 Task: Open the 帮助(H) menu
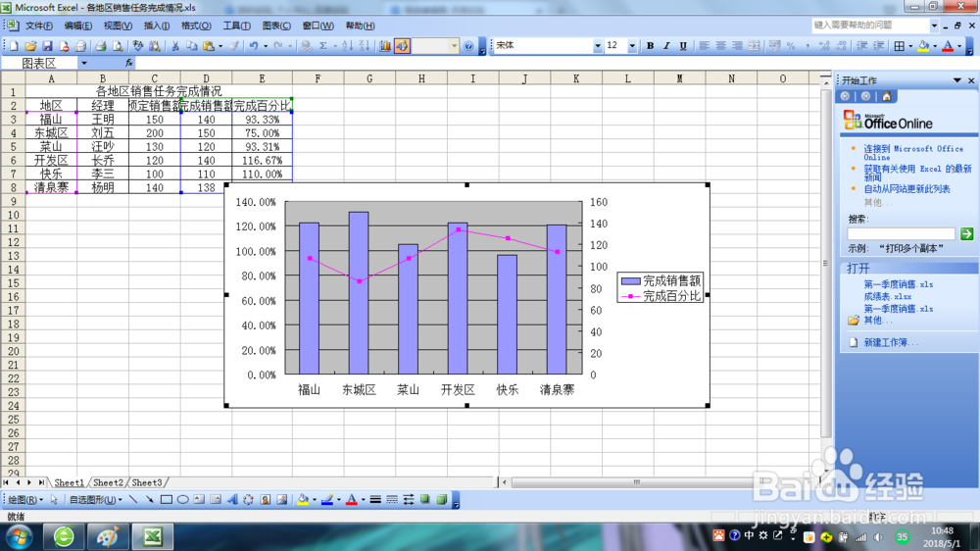[360, 25]
